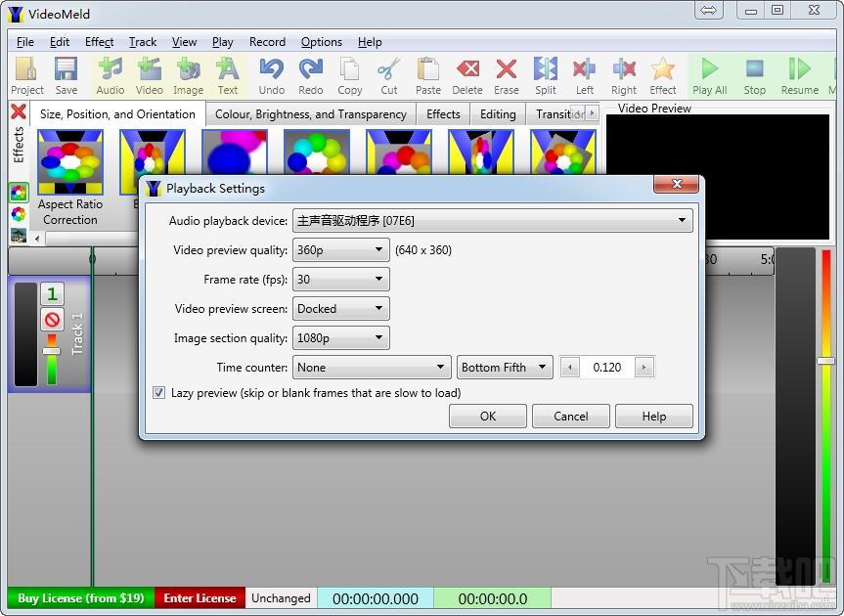Click the Project toolbar icon
The image size is (844, 616).
tap(26, 75)
